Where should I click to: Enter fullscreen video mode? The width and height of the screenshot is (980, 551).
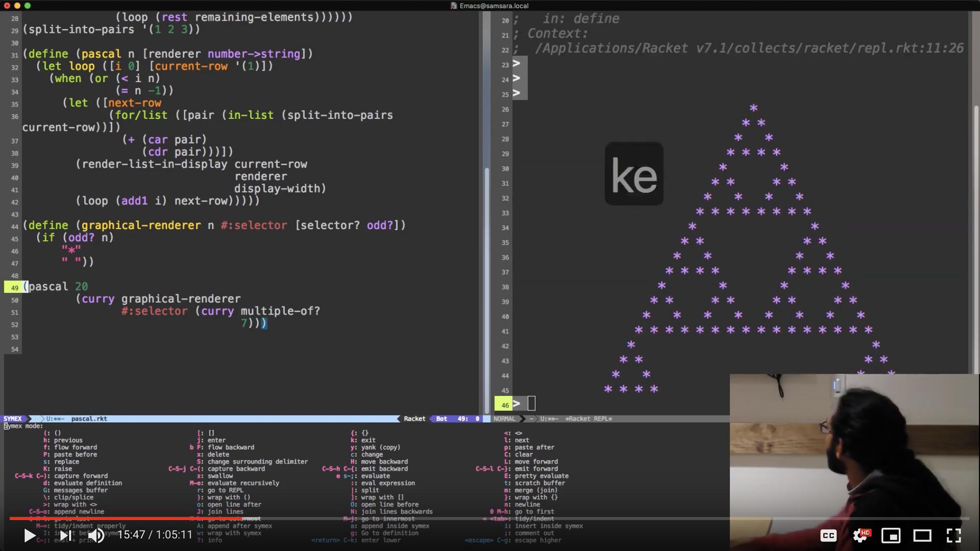tap(953, 535)
